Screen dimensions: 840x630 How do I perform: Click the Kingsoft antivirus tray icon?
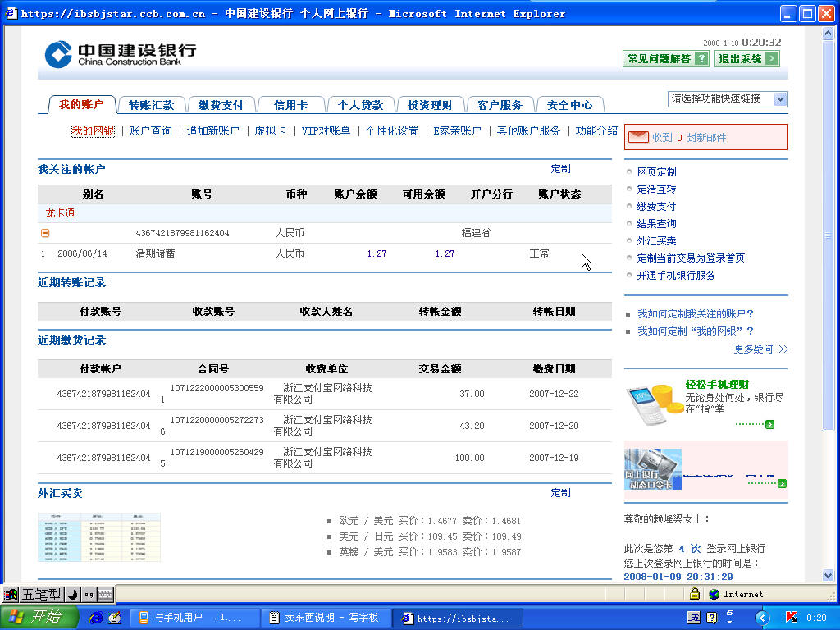tap(792, 618)
